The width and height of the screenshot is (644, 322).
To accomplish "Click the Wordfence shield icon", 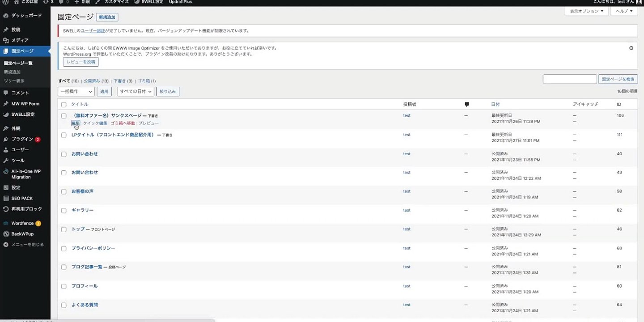I will 6,223.
